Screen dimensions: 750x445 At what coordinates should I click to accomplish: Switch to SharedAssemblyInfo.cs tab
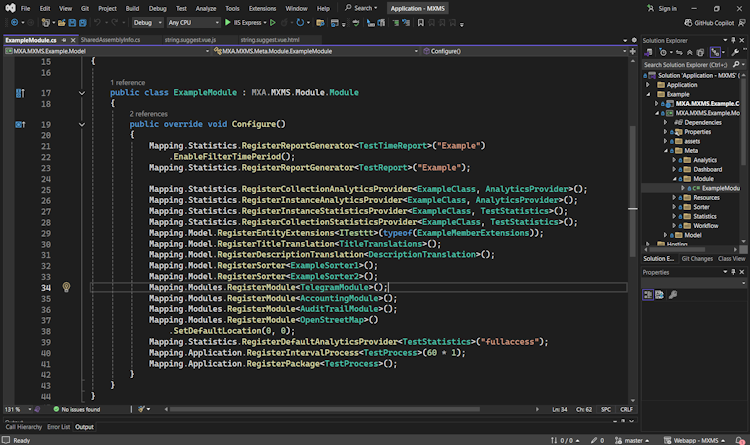click(x=110, y=40)
